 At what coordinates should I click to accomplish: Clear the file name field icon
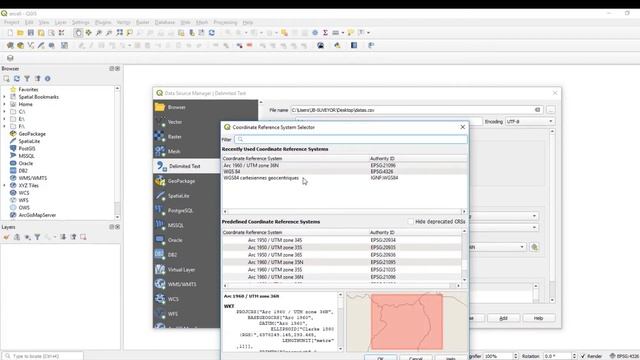pos(538,110)
